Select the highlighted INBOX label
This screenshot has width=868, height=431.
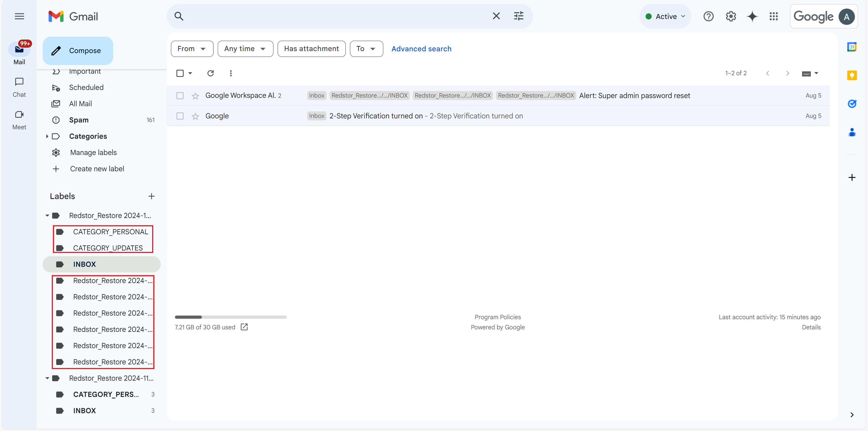click(101, 264)
